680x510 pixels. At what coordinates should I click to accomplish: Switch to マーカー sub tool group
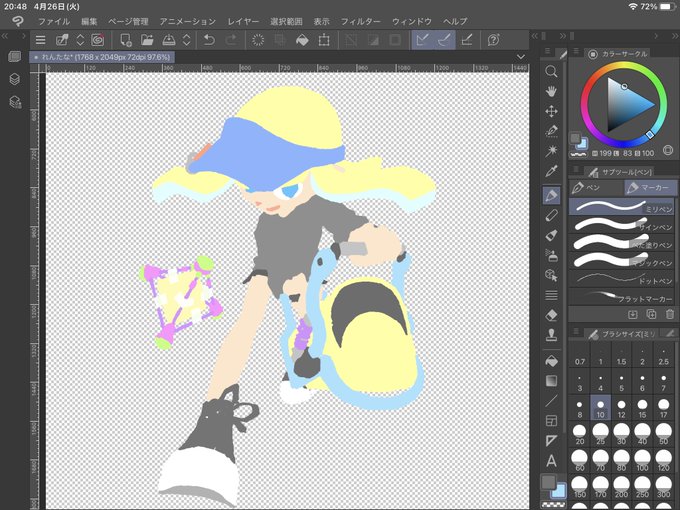point(650,187)
